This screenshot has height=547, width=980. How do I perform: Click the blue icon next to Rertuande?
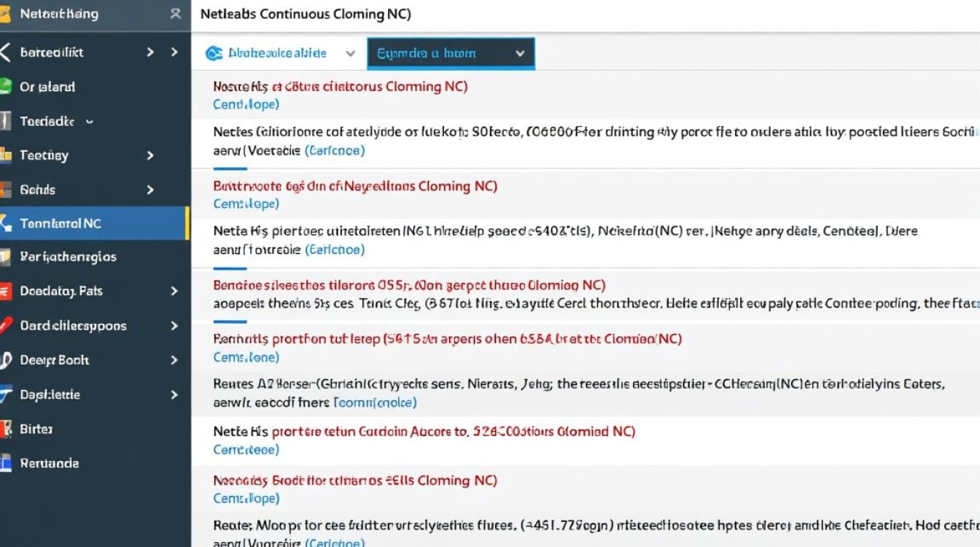(x=5, y=463)
